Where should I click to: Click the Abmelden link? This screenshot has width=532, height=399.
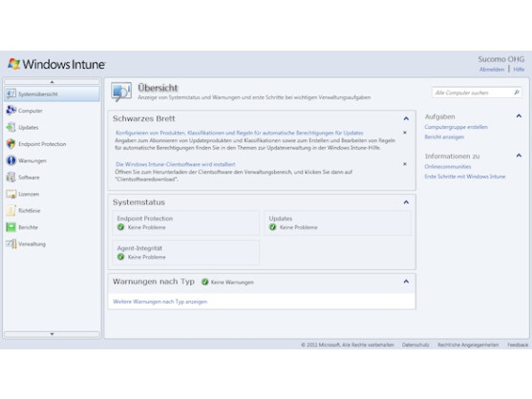tap(492, 70)
